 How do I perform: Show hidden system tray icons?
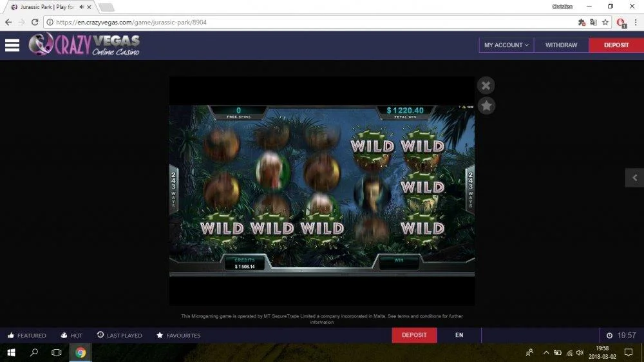coord(546,352)
